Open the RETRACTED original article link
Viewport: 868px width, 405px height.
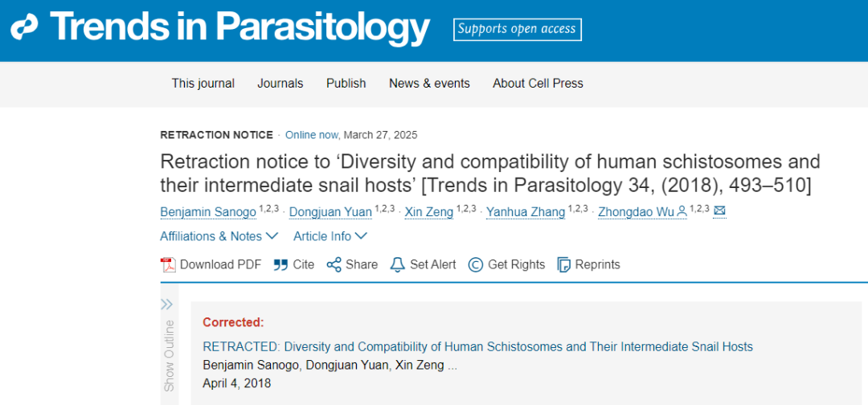click(477, 347)
